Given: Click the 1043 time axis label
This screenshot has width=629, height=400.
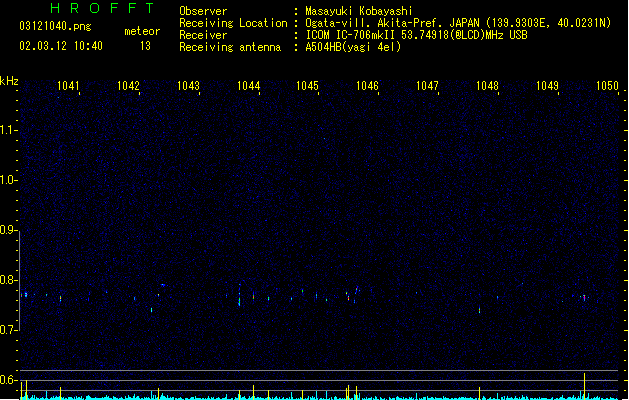Looking at the screenshot, I should [x=188, y=86].
